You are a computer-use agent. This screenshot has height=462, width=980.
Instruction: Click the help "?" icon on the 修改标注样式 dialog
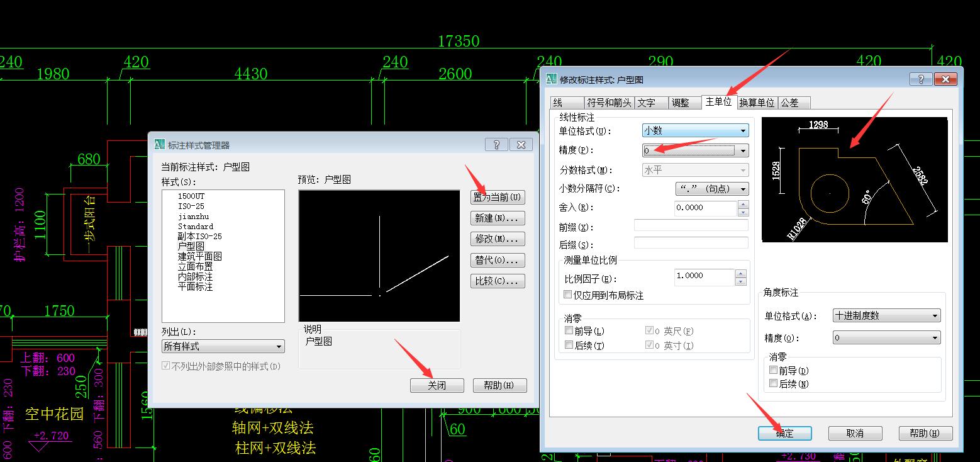pos(920,79)
